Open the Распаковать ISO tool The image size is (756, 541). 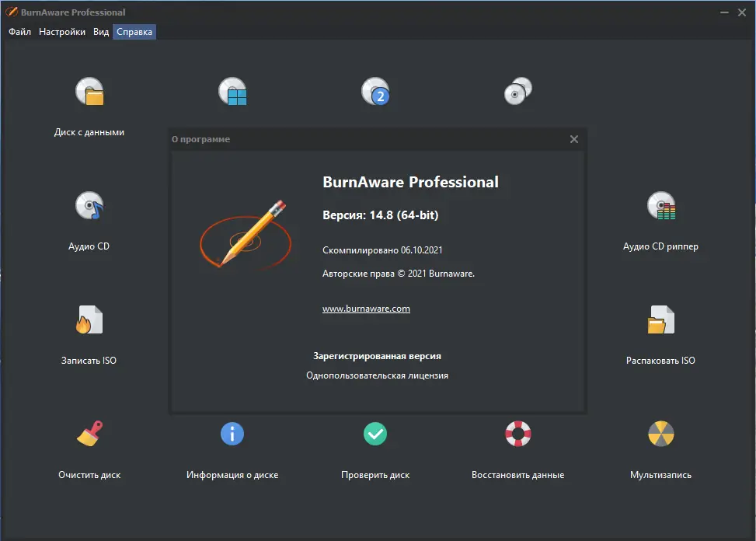pos(661,319)
